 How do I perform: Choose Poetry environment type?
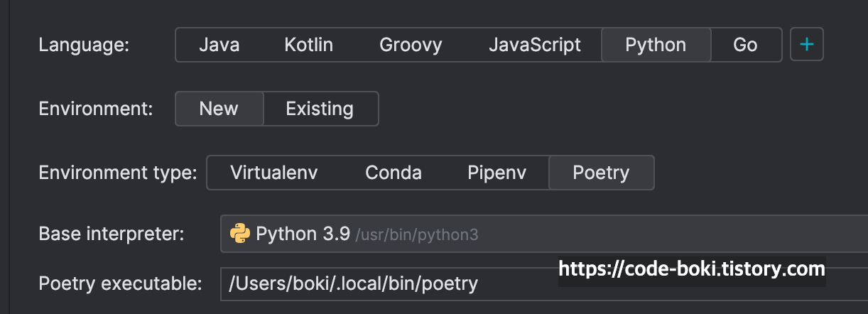tap(601, 173)
